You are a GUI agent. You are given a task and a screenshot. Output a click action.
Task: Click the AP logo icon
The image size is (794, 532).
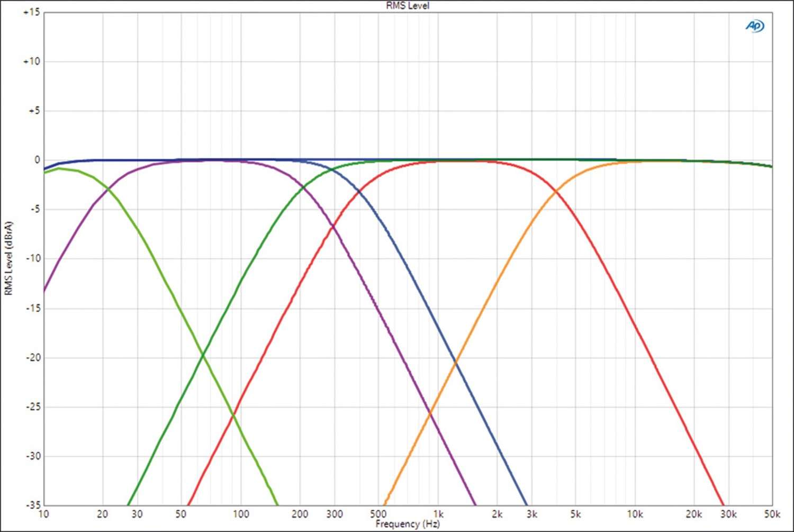coord(755,25)
